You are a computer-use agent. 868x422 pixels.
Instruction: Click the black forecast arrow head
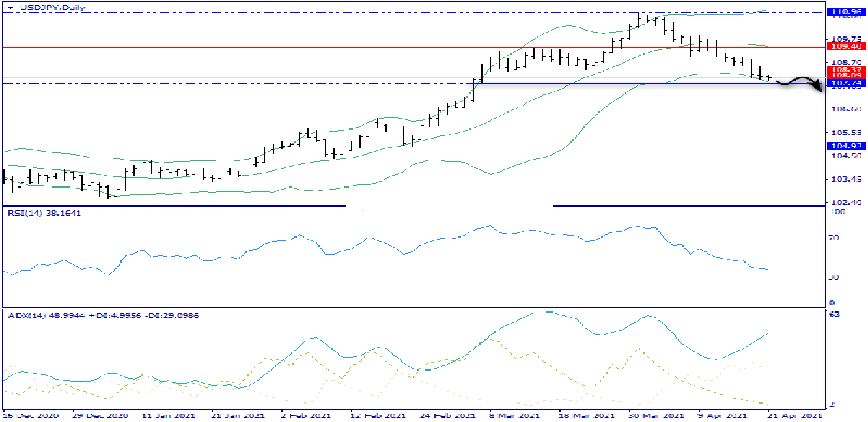819,89
